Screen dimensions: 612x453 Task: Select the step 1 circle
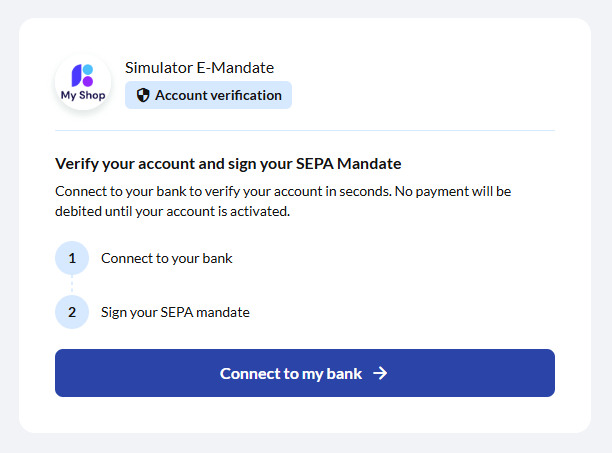click(x=72, y=258)
